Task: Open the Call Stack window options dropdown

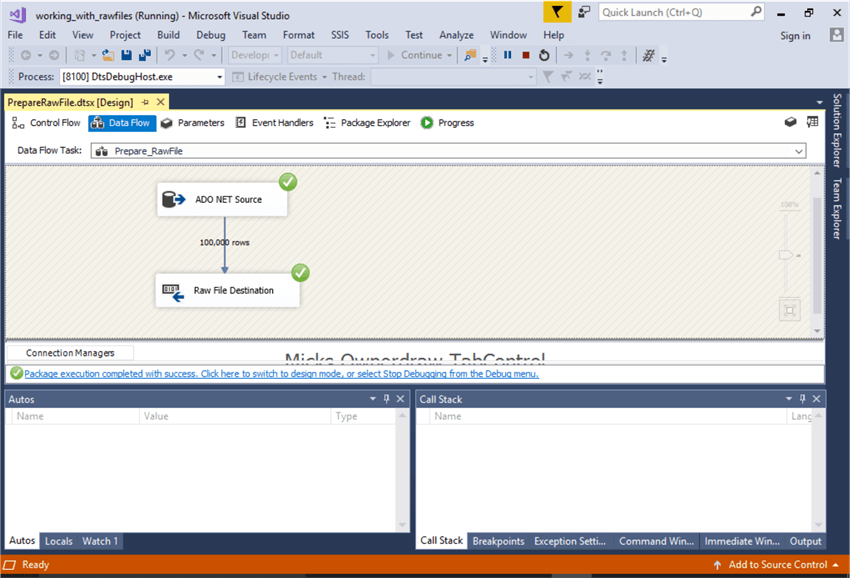Action: pyautogui.click(x=788, y=399)
